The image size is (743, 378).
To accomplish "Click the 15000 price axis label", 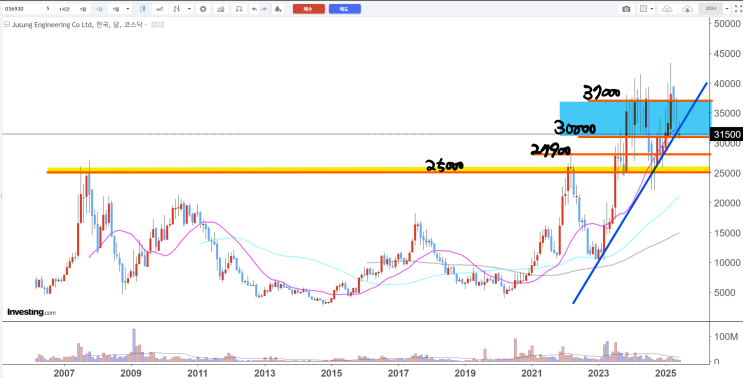I will point(727,233).
